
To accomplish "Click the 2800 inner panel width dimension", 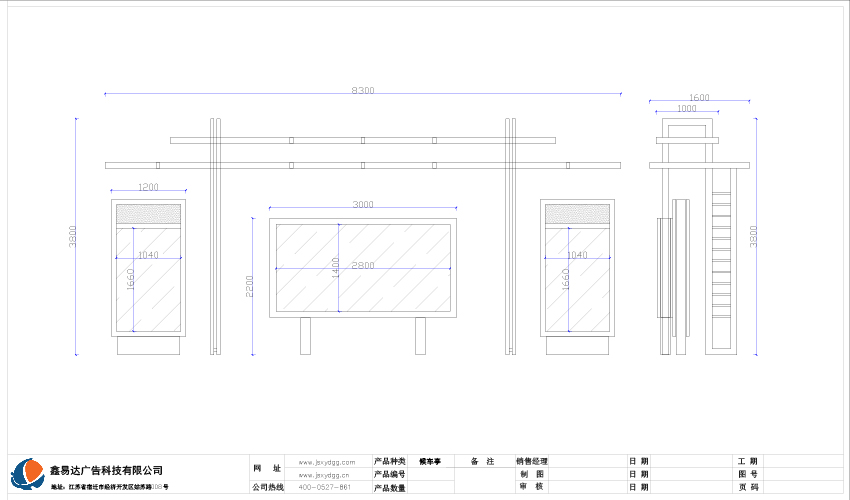I will 363,265.
